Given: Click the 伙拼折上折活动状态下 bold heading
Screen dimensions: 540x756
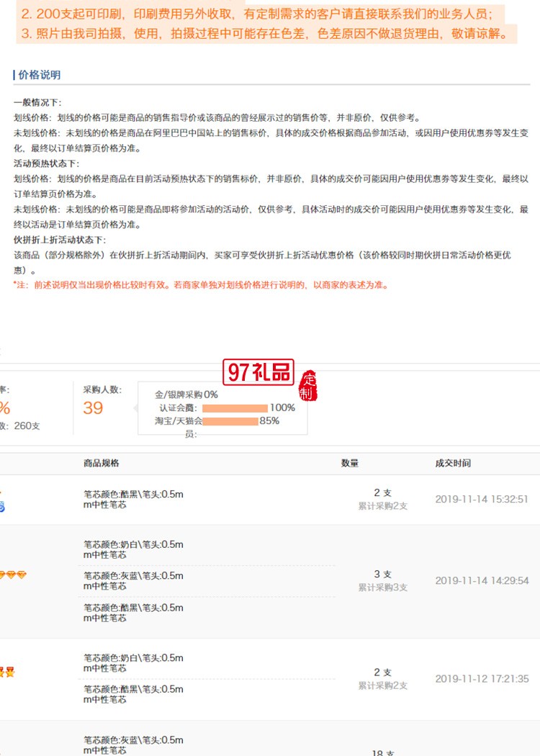Looking at the screenshot, I should point(60,240).
